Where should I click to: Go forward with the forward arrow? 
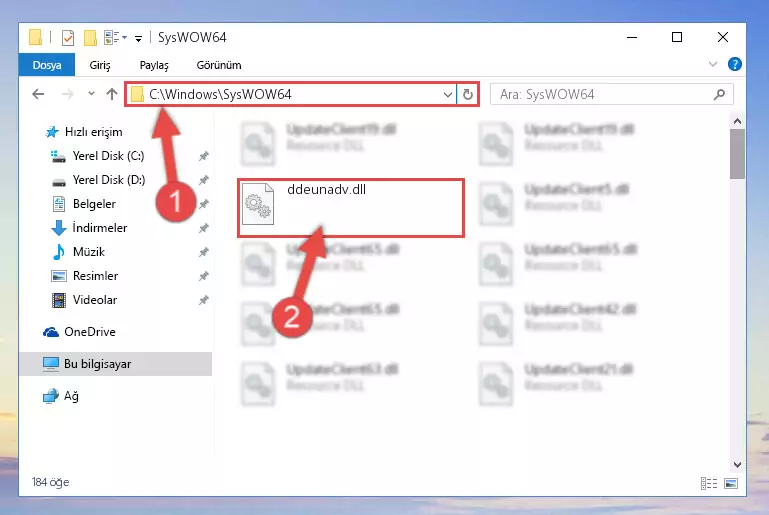click(x=67, y=94)
